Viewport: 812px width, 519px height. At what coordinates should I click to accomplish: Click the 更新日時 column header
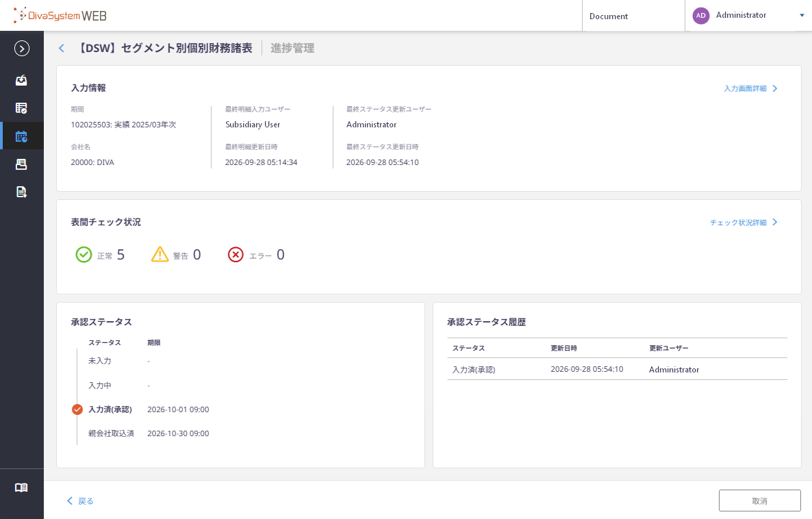[x=564, y=348]
